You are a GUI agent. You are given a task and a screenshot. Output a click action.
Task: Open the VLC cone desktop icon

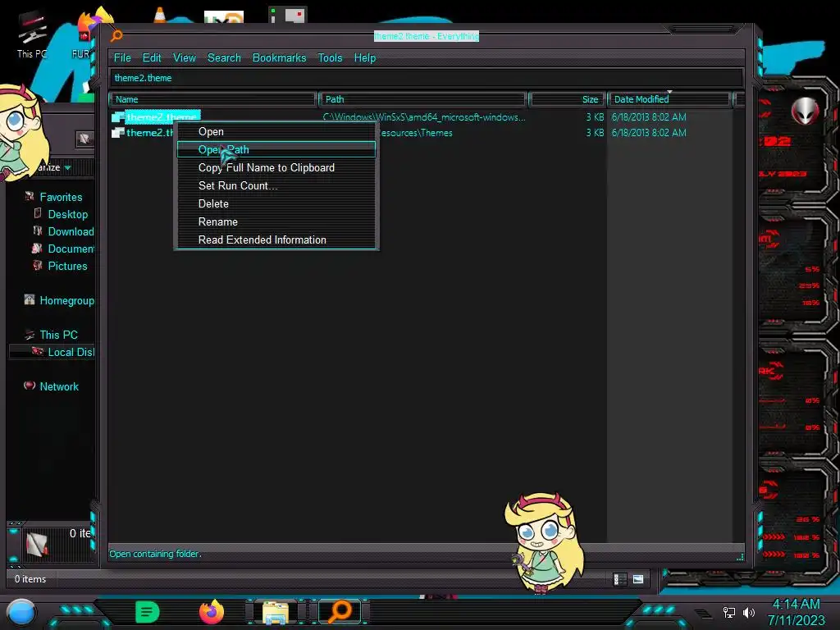coord(160,14)
